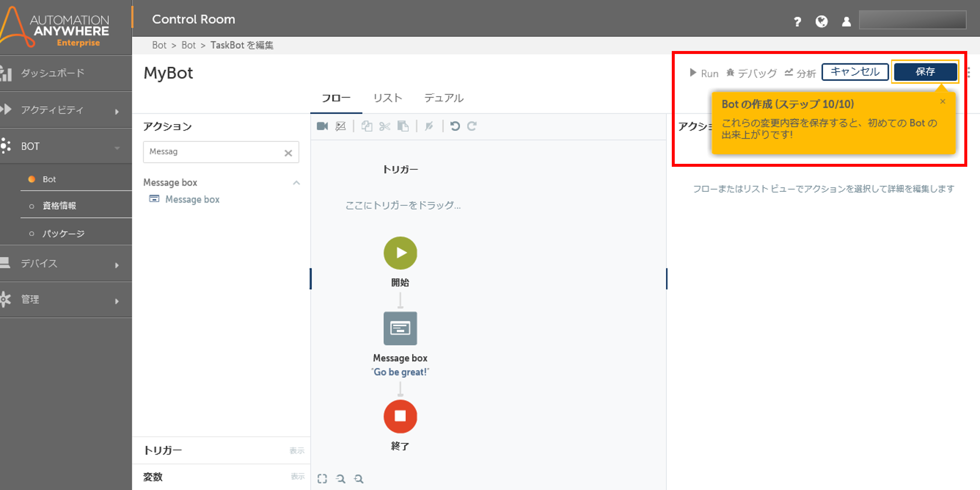Open the ダッシュボード sidebar item
The image size is (980, 490).
[x=66, y=73]
